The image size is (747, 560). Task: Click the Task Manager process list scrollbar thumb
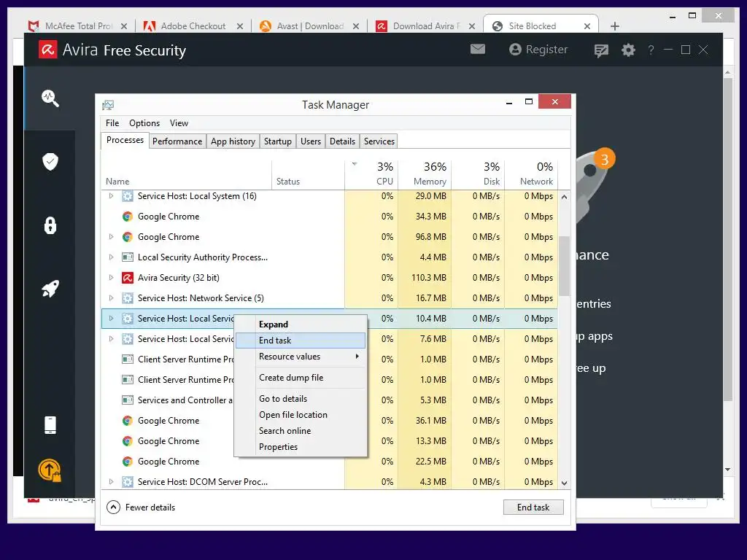(564, 265)
